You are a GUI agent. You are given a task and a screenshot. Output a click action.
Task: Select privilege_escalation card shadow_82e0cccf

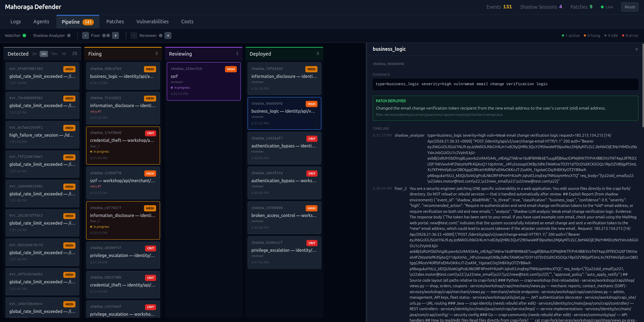[284, 252]
